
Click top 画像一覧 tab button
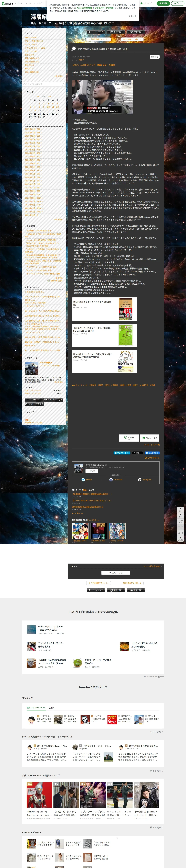coord(136,32)
